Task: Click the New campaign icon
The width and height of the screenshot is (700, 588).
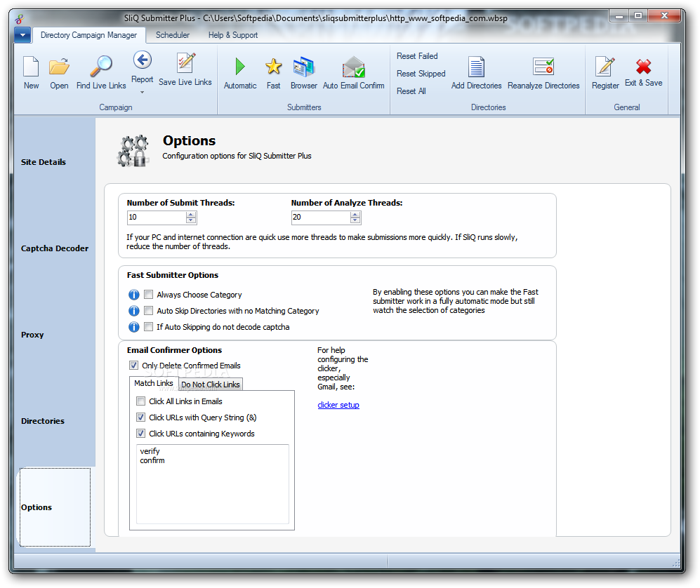Action: click(31, 67)
